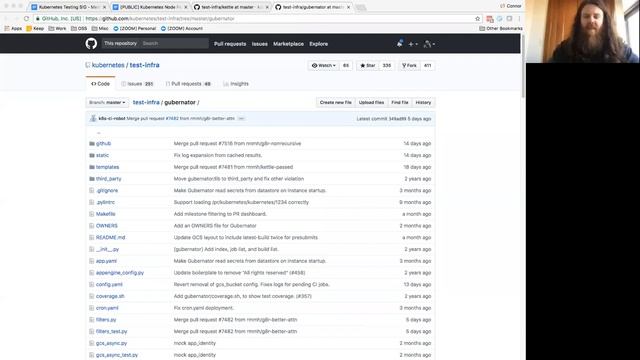
Task: Click file icon next to OWNERS
Action: click(92, 226)
